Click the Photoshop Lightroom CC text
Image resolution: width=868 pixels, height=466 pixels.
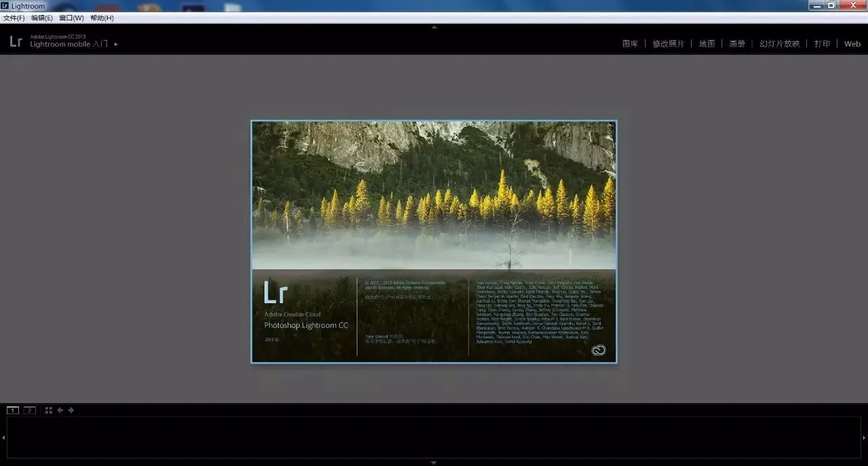[306, 326]
